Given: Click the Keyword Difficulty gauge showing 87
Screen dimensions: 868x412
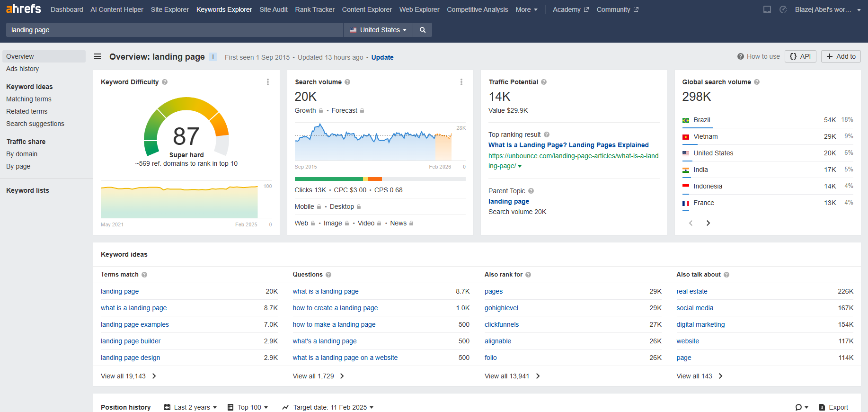Looking at the screenshot, I should click(x=186, y=127).
